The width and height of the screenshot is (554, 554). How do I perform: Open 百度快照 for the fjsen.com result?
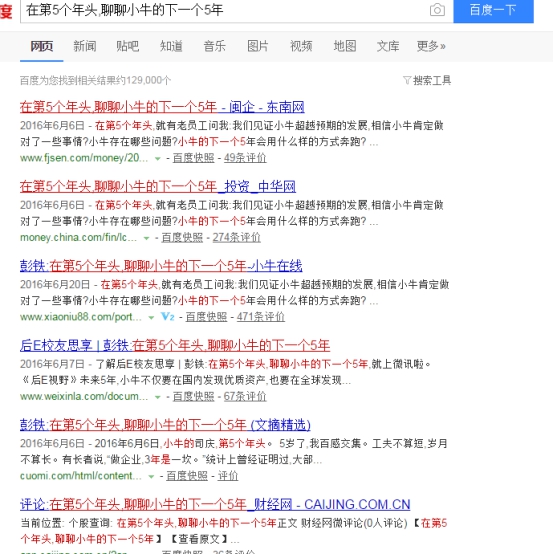194,158
